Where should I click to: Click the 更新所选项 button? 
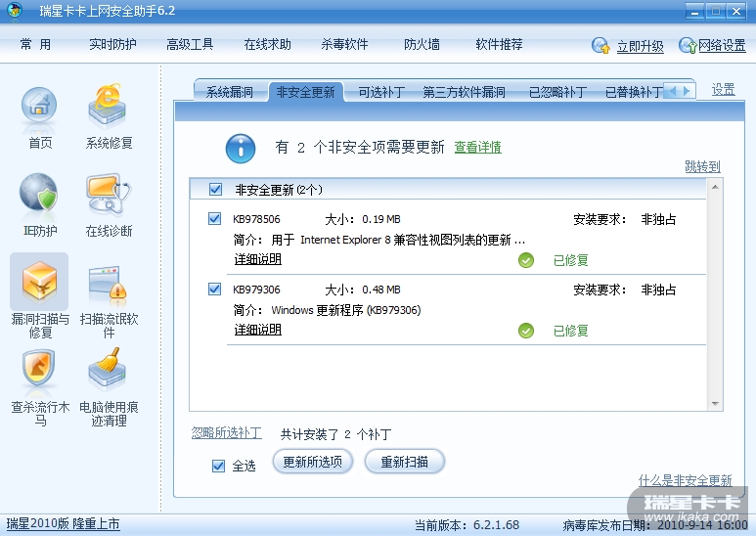[312, 462]
